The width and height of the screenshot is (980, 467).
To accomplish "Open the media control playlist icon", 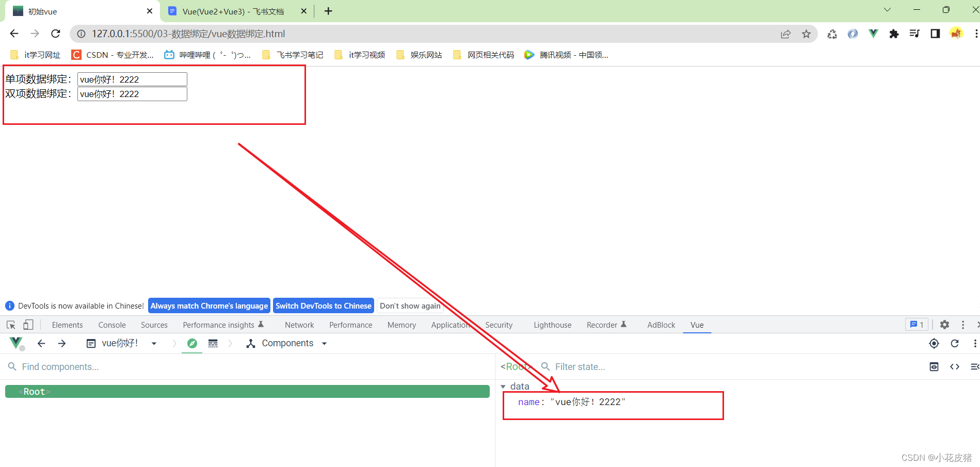I will (x=914, y=34).
